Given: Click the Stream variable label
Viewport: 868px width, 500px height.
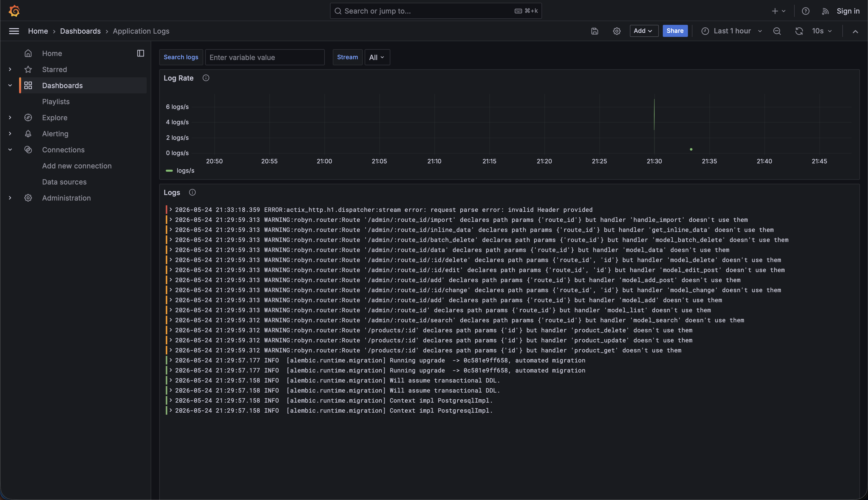Looking at the screenshot, I should click(347, 57).
